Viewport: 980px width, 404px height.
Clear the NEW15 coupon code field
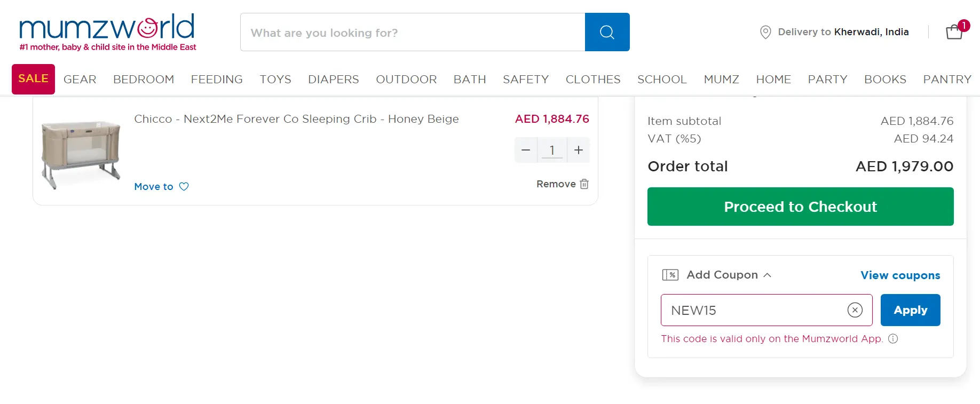pyautogui.click(x=855, y=310)
